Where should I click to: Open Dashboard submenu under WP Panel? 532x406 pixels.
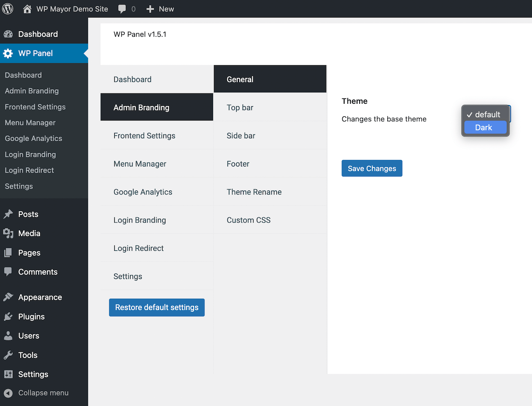23,75
